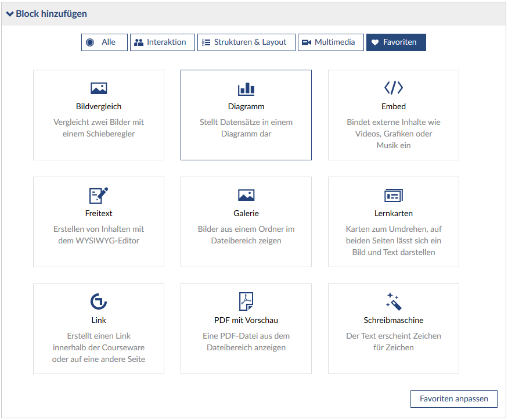Click the Lernkarten cards icon
This screenshot has height=420, width=508.
coord(394,195)
